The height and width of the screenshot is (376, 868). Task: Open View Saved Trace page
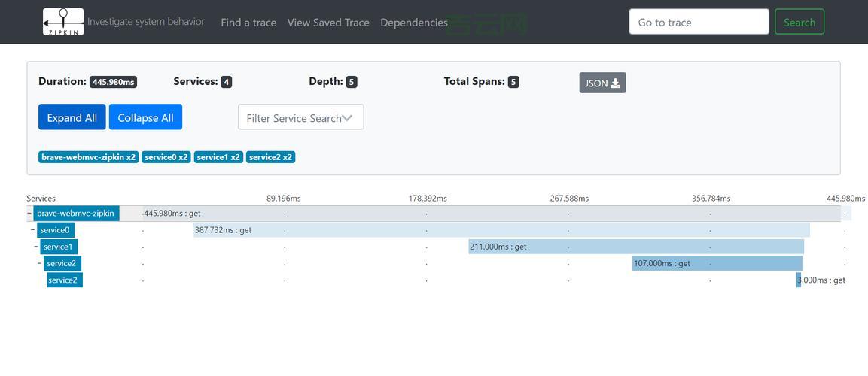tap(328, 23)
